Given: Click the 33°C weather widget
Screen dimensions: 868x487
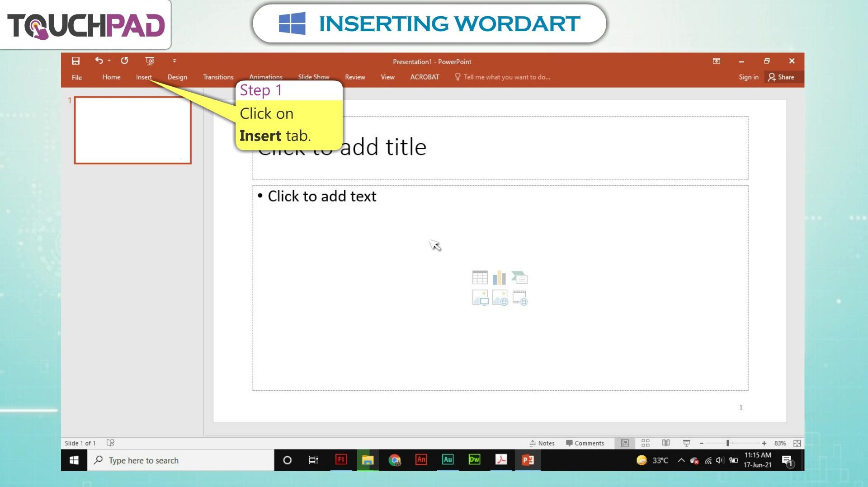Looking at the screenshot, I should tap(652, 460).
